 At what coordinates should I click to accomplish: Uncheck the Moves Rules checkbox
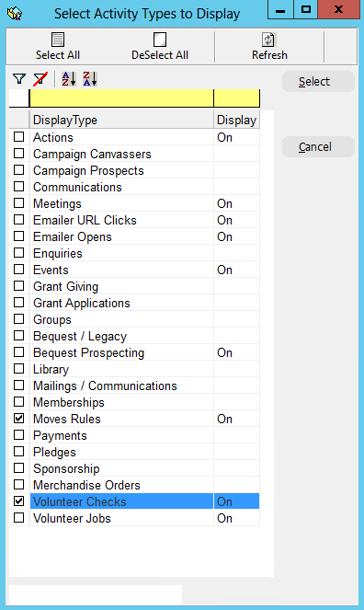(18, 419)
